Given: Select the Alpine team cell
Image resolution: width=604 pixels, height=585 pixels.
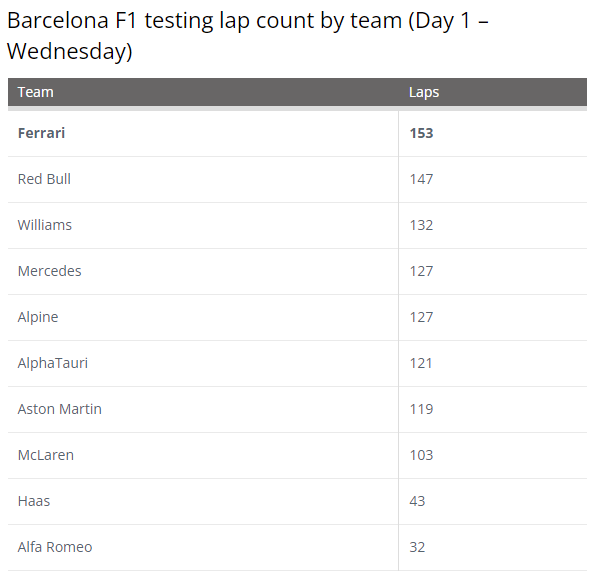Looking at the screenshot, I should point(38,317).
